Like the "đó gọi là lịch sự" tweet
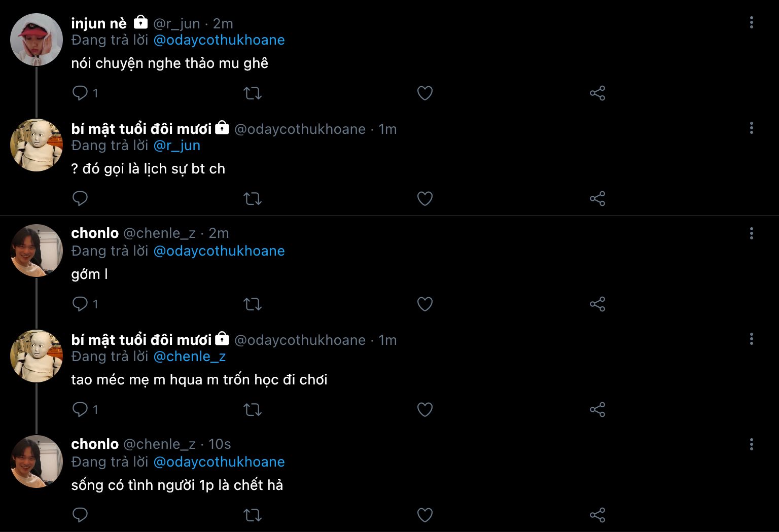Image resolution: width=779 pixels, height=532 pixels. pos(424,198)
